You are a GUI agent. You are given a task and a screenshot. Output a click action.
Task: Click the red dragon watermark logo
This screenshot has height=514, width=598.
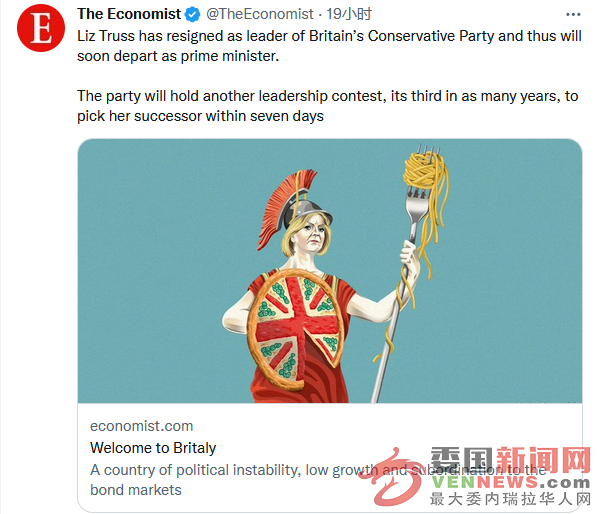[391, 477]
